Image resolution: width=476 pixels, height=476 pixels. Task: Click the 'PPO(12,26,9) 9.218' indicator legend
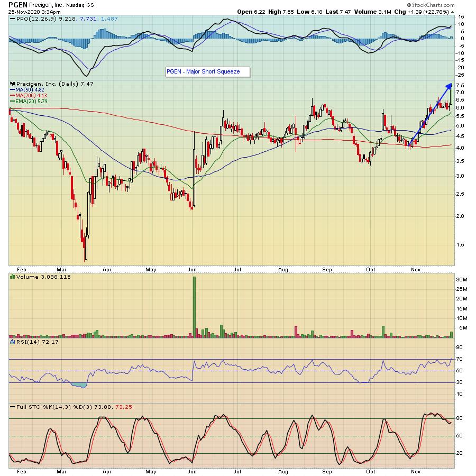coord(47,19)
